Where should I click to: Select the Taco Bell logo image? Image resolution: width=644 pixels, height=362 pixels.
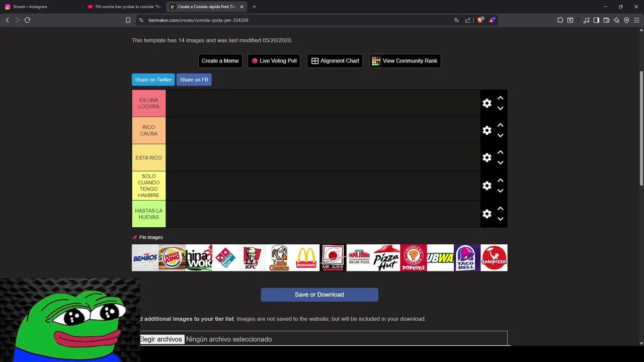coord(467,257)
